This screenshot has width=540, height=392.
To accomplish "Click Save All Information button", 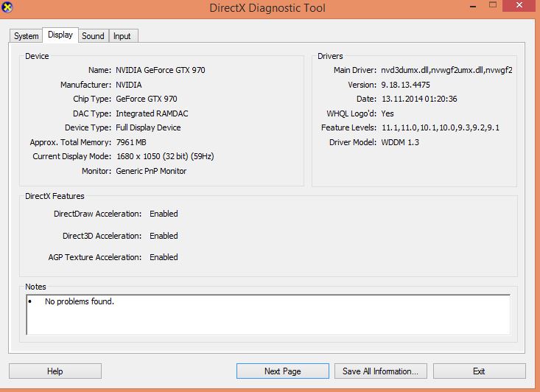I will click(x=379, y=371).
